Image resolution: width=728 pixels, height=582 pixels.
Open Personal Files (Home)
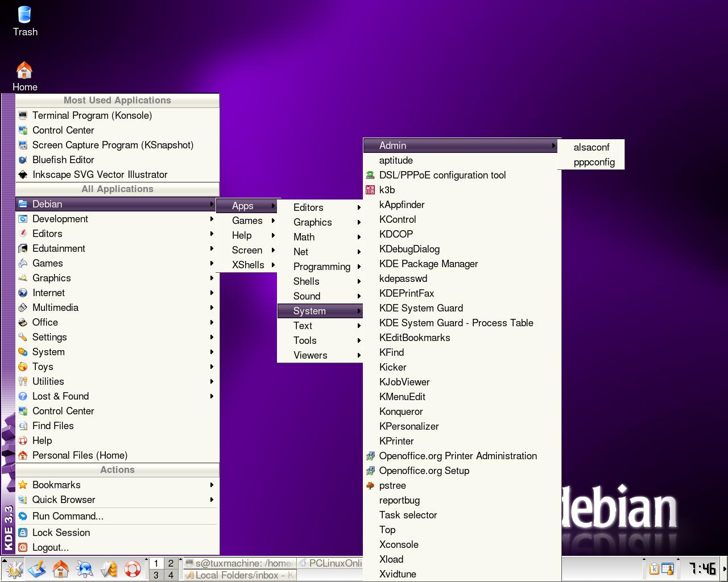[x=117, y=455]
